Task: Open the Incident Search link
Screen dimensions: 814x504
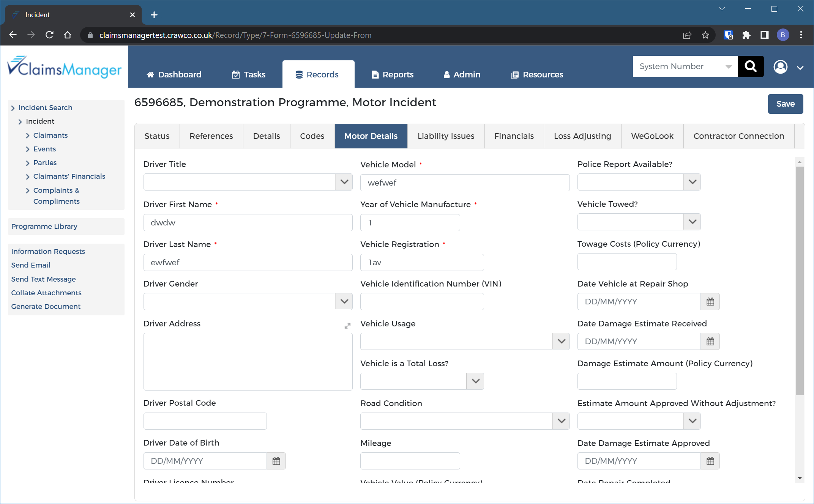Action: (45, 107)
